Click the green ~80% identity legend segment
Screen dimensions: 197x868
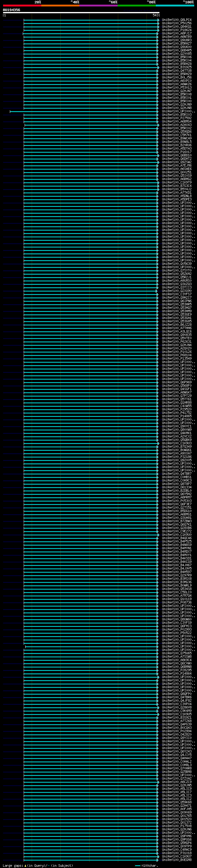coord(137,6)
